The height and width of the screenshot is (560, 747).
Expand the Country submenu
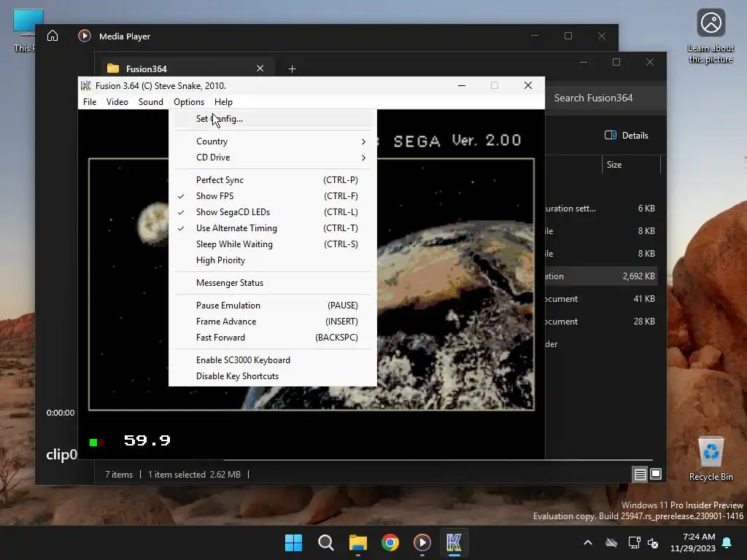[x=273, y=141]
